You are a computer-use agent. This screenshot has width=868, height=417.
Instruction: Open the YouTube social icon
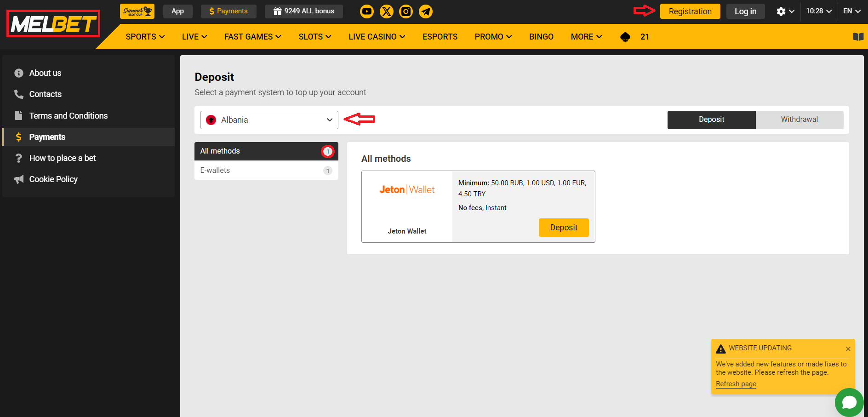coord(367,11)
